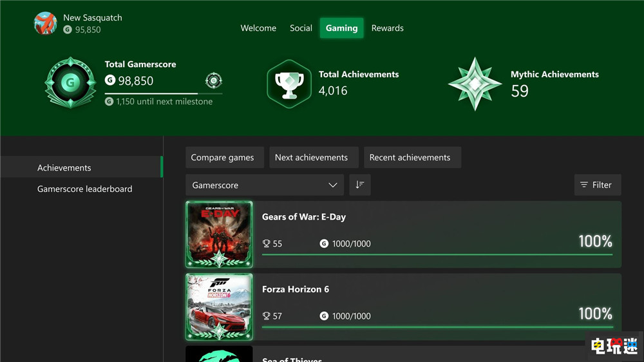Click the Total Gamerscore badge emblem
Screen dimensions: 644x362
[x=71, y=82]
